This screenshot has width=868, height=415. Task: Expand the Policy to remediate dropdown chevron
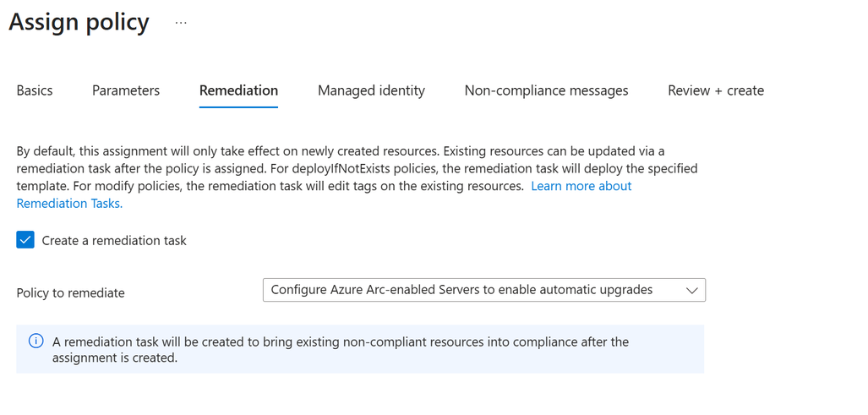(691, 291)
